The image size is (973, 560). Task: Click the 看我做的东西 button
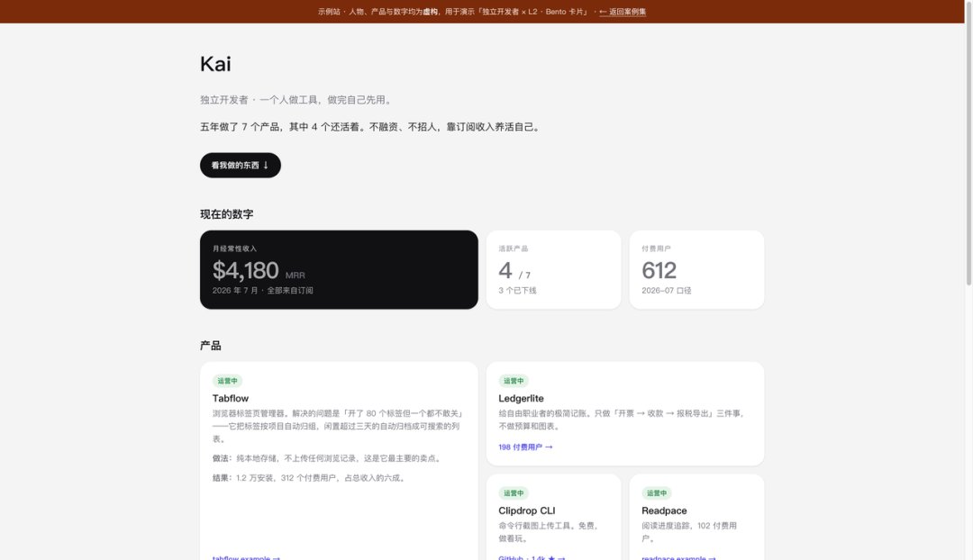pos(241,165)
